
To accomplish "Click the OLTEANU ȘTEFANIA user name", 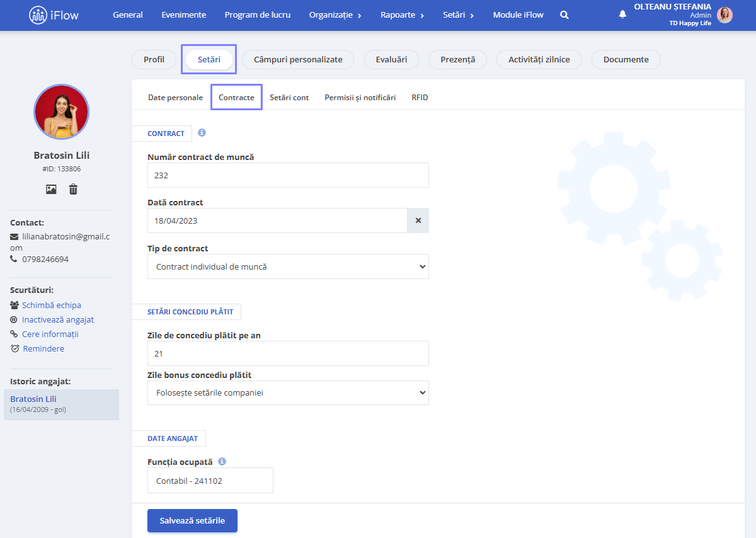I will coord(672,6).
